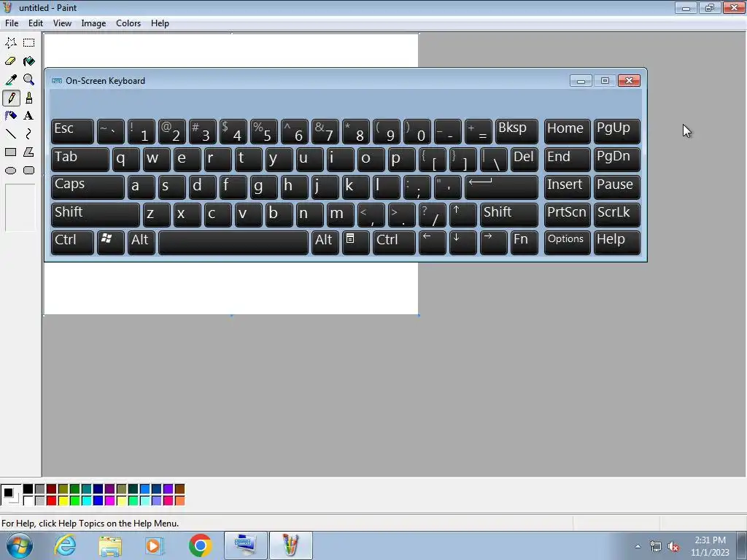Image resolution: width=747 pixels, height=560 pixels.
Task: Activate the Pick Color eyedropper
Action: point(10,79)
